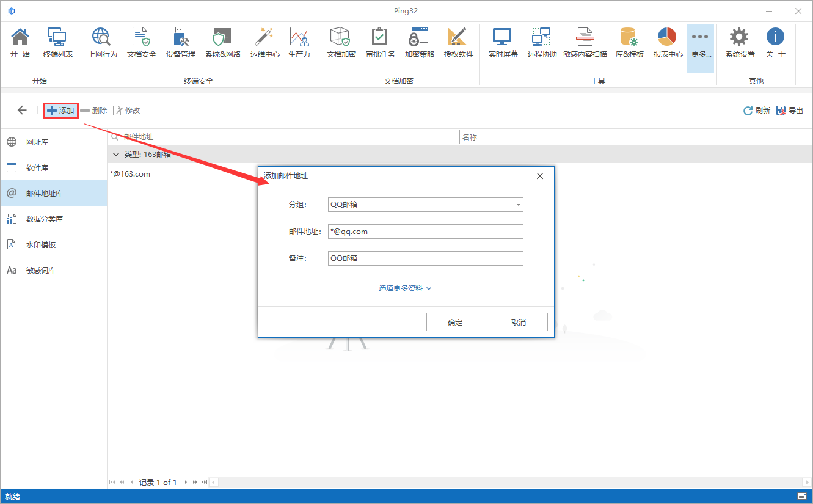This screenshot has width=813, height=504.
Task: Click the status bar icon at bottom right
Action: pos(802,496)
